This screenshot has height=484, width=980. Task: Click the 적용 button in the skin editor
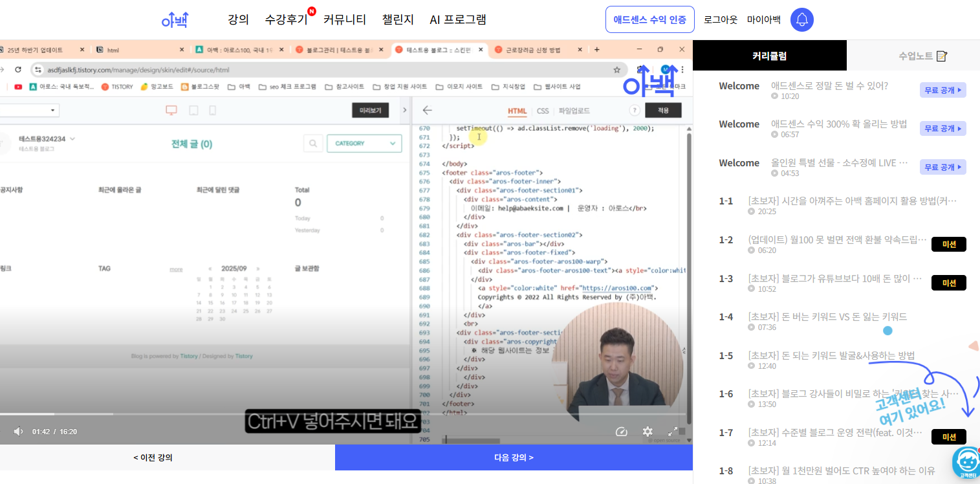[x=663, y=111]
